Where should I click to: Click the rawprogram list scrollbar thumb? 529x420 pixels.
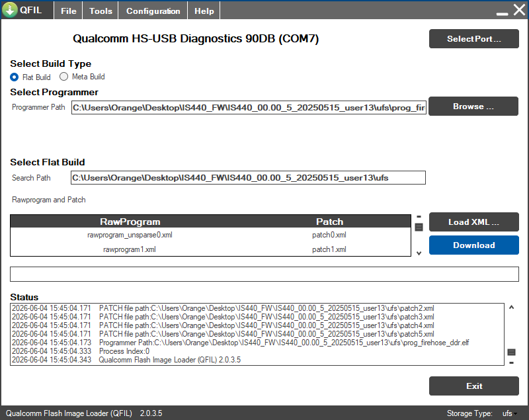click(x=419, y=228)
